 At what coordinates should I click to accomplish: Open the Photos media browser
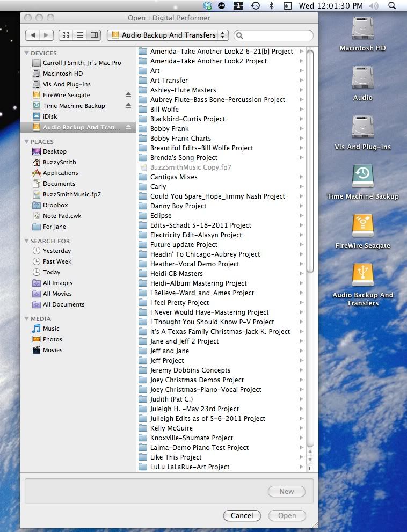(78, 339)
